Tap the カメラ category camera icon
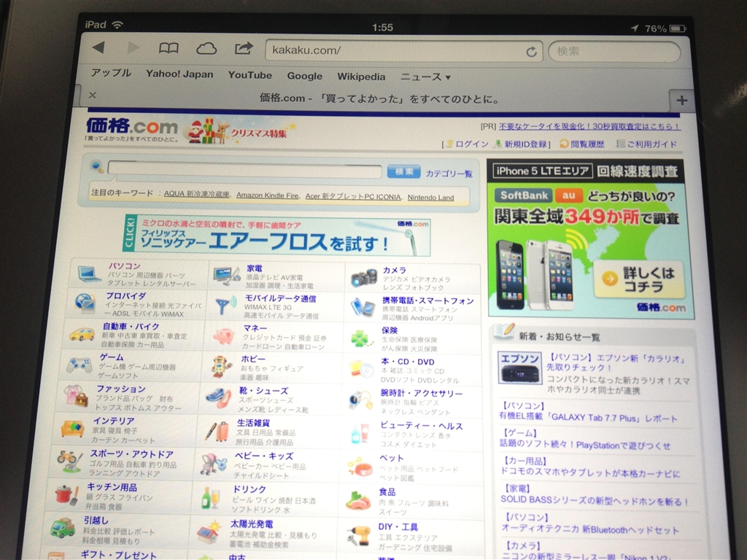This screenshot has width=747, height=560. tap(363, 278)
